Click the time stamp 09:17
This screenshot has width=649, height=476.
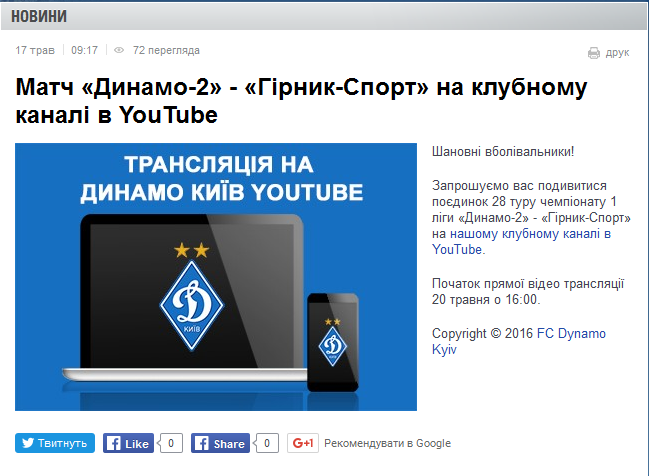(x=84, y=50)
